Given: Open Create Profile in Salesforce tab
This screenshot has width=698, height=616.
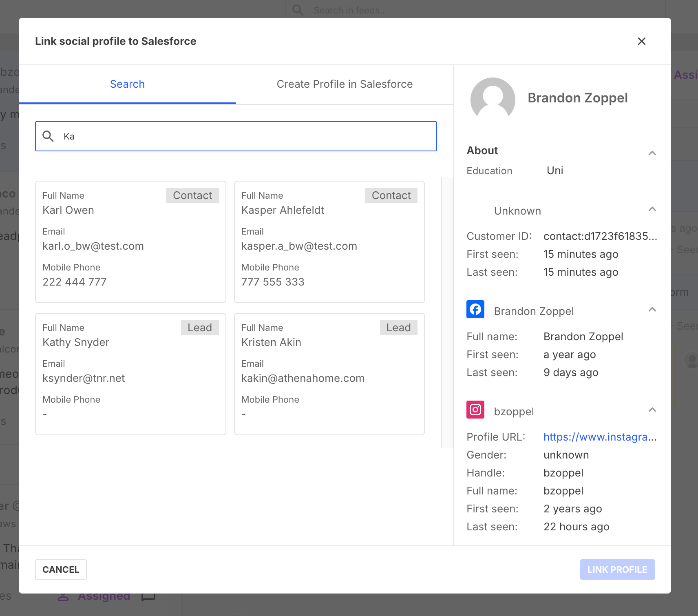Looking at the screenshot, I should point(345,84).
